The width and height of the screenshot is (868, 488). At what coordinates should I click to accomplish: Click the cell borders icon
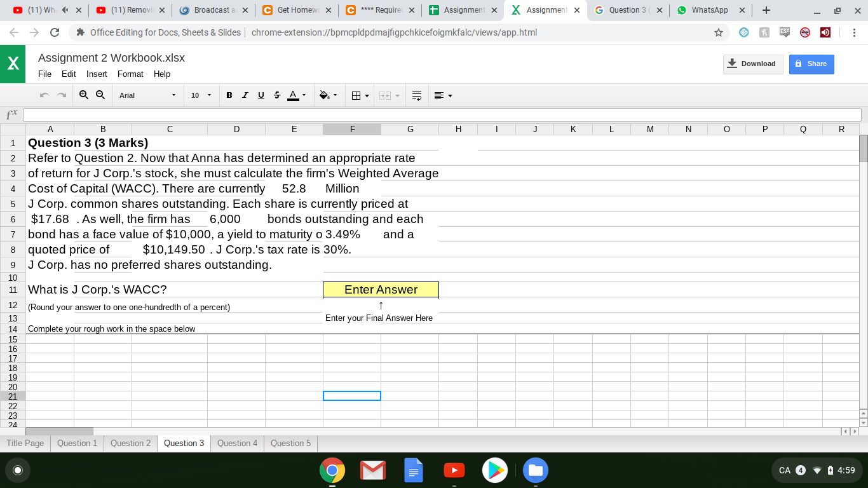pyautogui.click(x=356, y=95)
